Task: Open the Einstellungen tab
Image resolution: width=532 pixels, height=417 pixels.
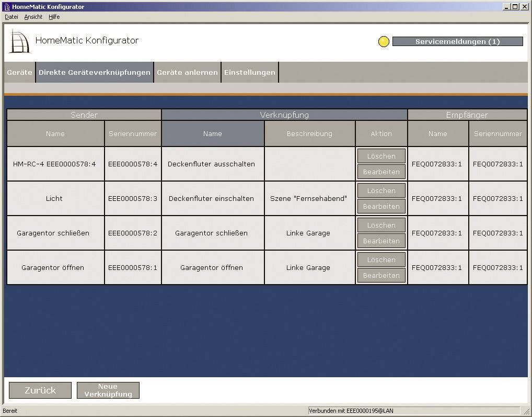Action: [249, 73]
